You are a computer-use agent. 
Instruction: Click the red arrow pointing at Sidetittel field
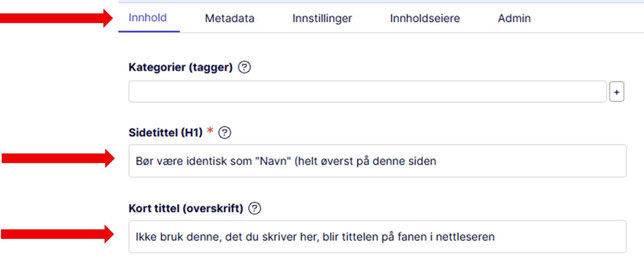click(x=58, y=158)
